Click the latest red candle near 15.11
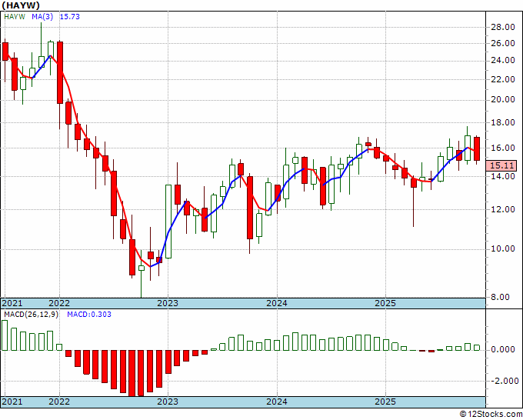Image resolution: width=523 pixels, height=420 pixels. tap(477, 148)
